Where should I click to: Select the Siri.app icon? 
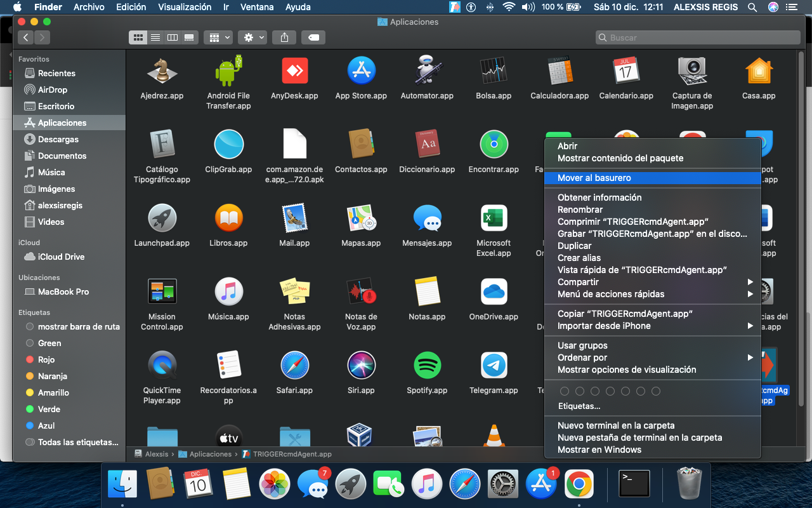tap(361, 365)
